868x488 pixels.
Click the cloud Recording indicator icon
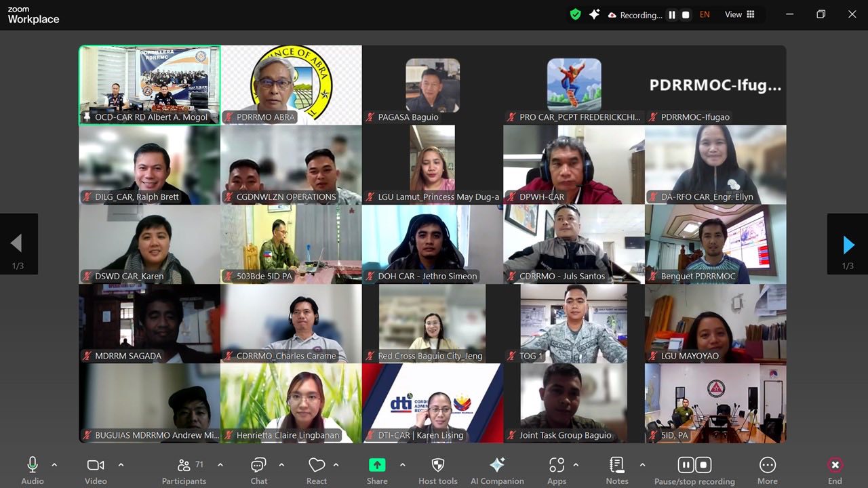[612, 15]
